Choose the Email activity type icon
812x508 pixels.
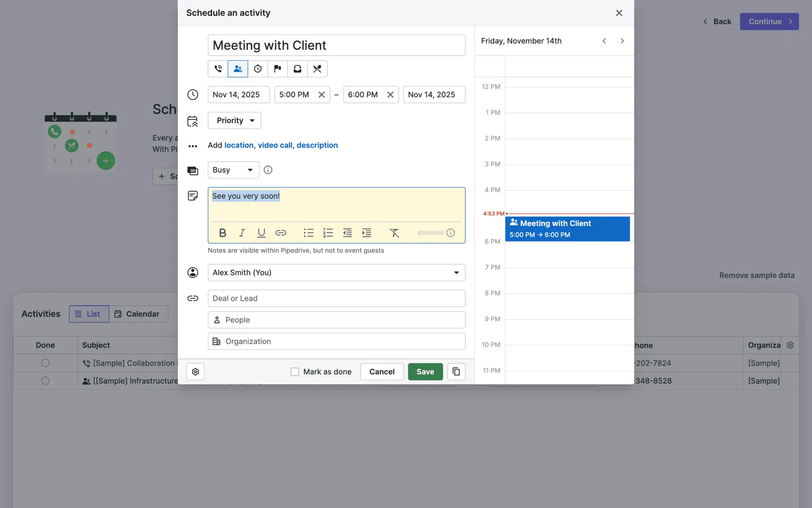[x=297, y=69]
